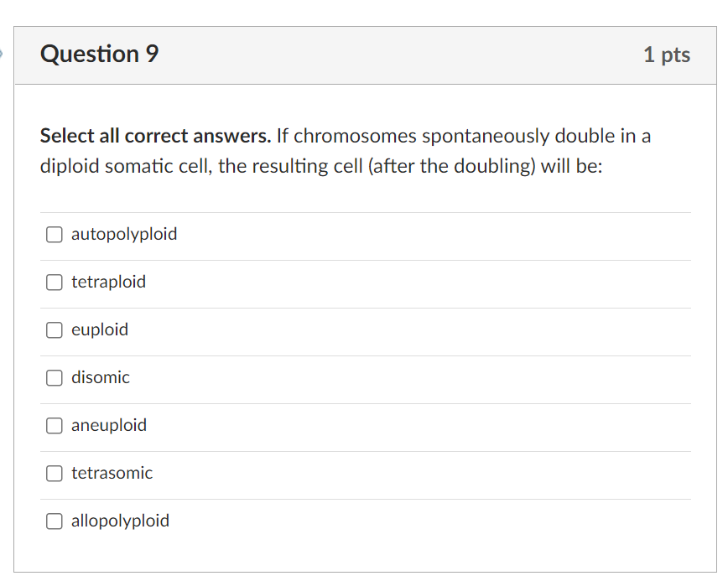728x581 pixels.
Task: Tick the tetrasomic checkbox
Action: click(55, 474)
